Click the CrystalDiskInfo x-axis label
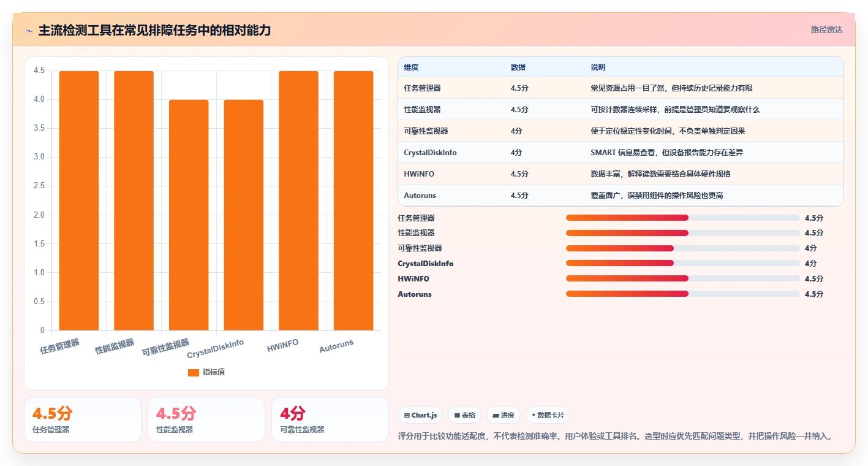 [x=216, y=349]
